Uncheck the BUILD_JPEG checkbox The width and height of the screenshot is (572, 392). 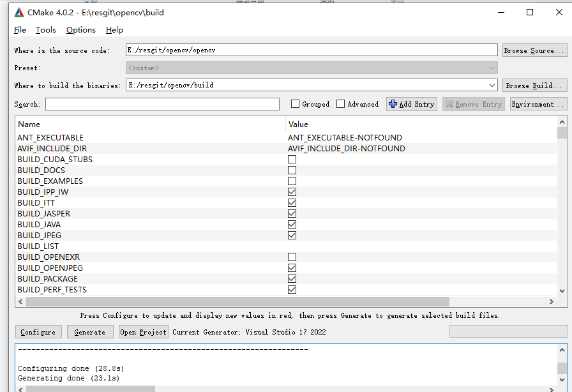coord(292,235)
